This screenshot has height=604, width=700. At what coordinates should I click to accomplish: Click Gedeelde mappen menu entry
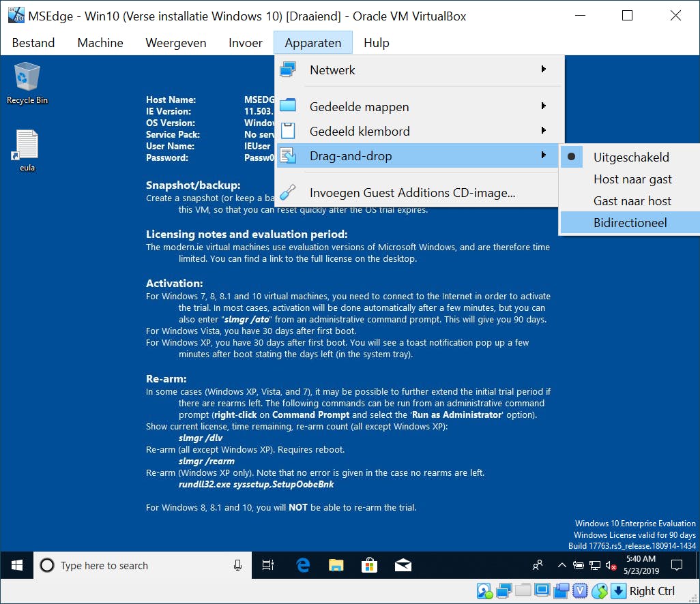(x=418, y=106)
